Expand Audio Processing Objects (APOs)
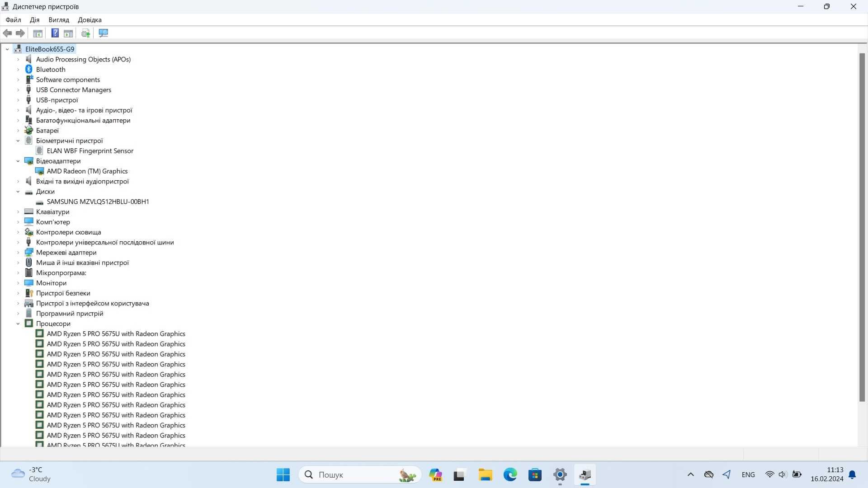This screenshot has height=488, width=868. pyautogui.click(x=18, y=59)
